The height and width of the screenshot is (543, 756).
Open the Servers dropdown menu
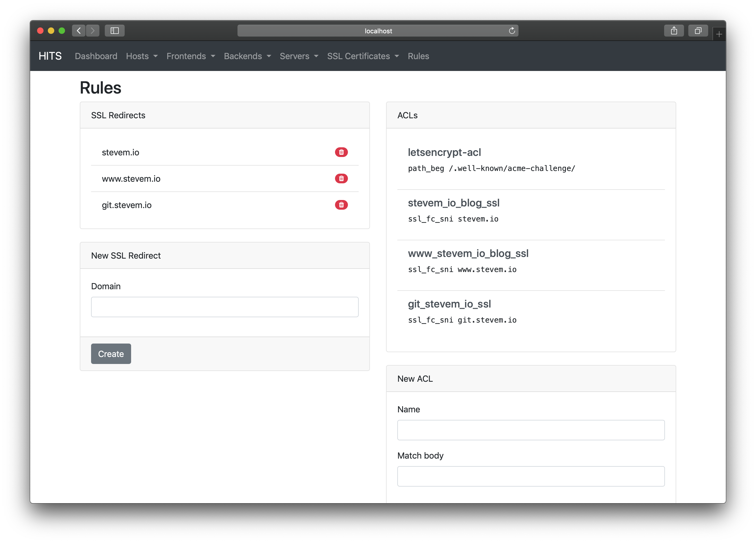299,56
